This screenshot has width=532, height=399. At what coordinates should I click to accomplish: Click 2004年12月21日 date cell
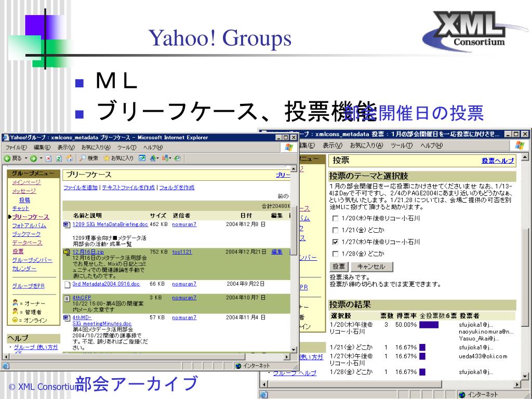[246, 252]
